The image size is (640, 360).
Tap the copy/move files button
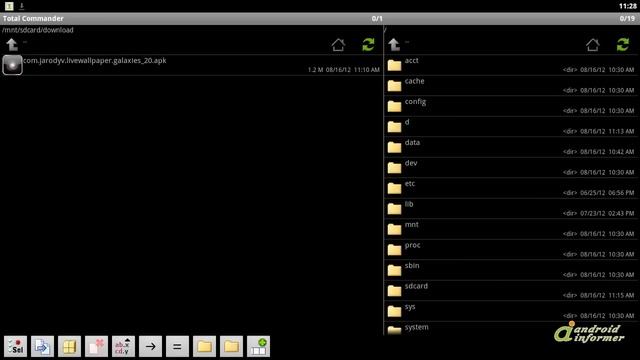pos(42,347)
